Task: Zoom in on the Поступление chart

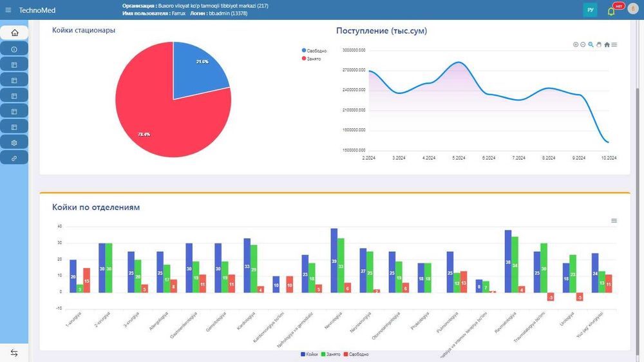Action: pos(575,44)
